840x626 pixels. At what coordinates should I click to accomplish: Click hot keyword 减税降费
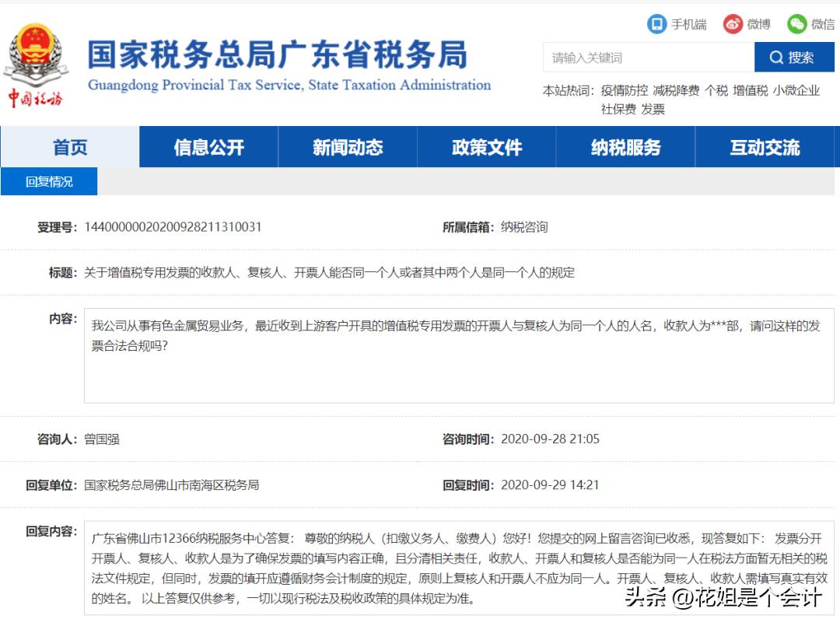[676, 90]
